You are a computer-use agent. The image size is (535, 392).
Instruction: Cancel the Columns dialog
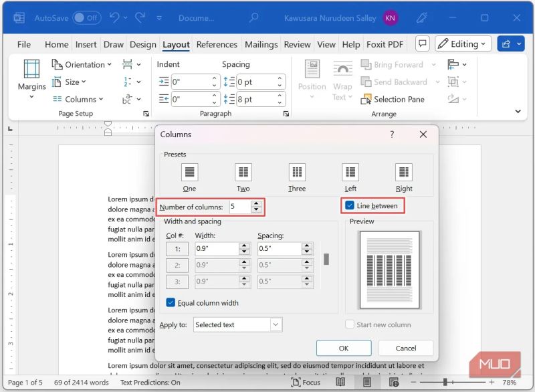click(x=406, y=348)
